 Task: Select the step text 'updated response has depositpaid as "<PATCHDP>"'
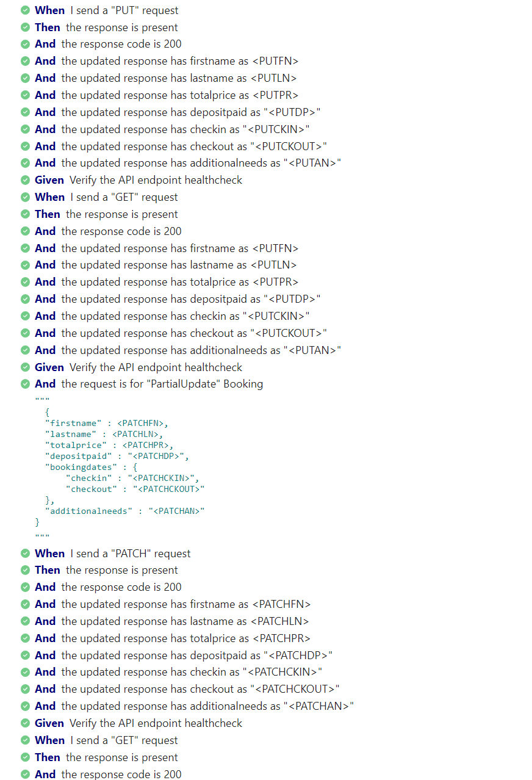tap(205, 655)
